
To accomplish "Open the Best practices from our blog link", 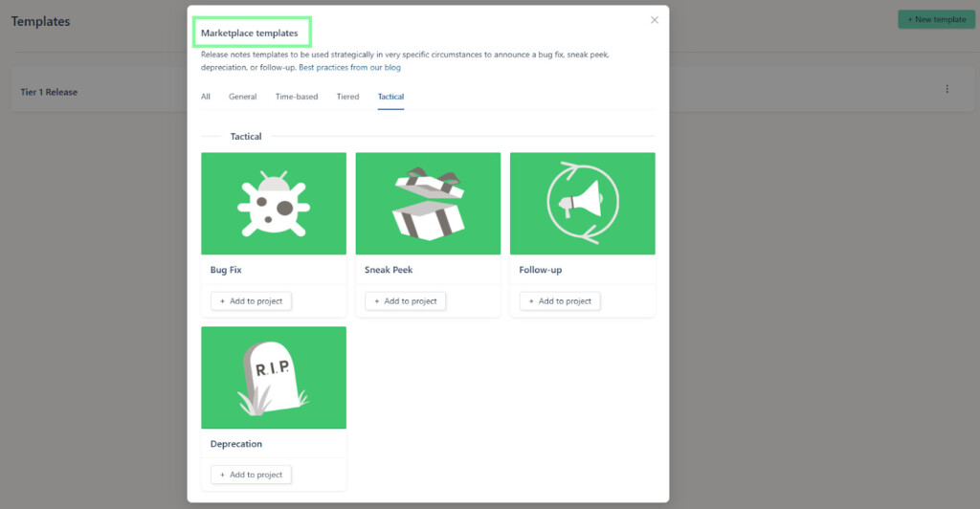I will pos(349,68).
